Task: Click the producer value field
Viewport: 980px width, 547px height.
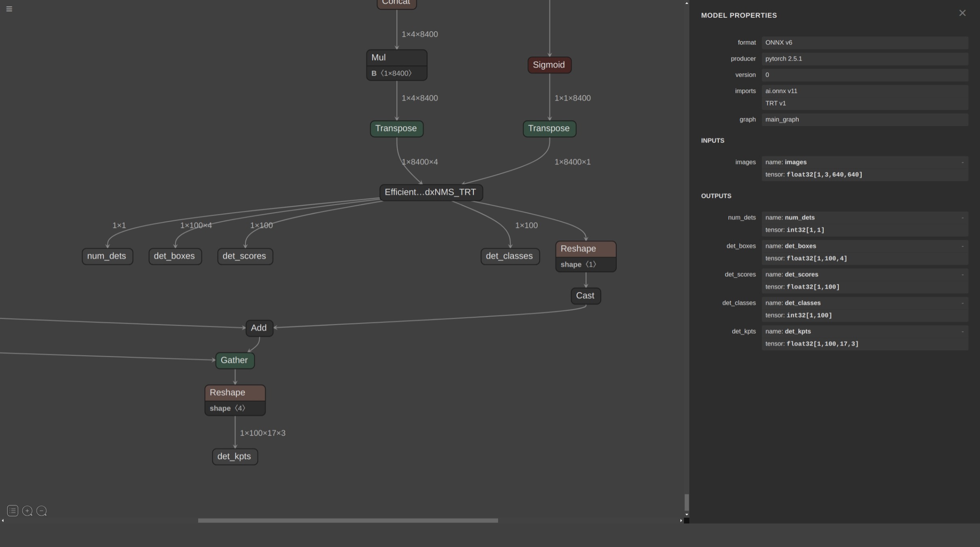Action: pyautogui.click(x=864, y=59)
